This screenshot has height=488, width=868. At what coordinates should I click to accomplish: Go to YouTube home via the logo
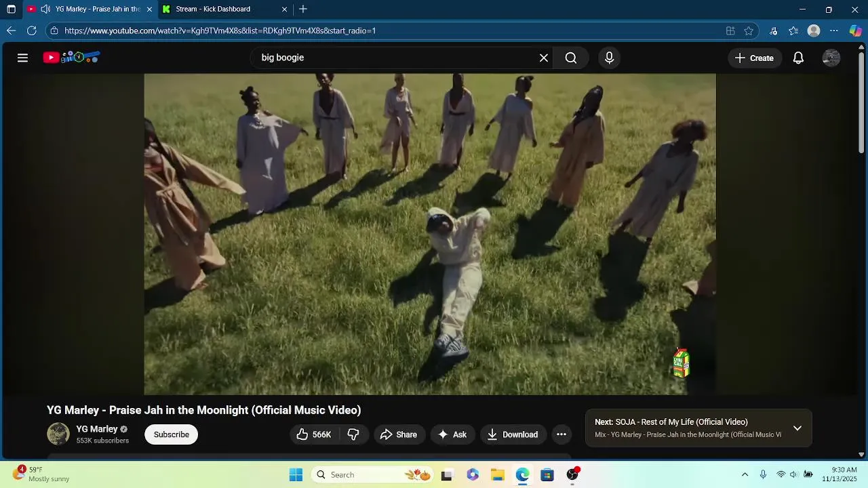tap(71, 58)
